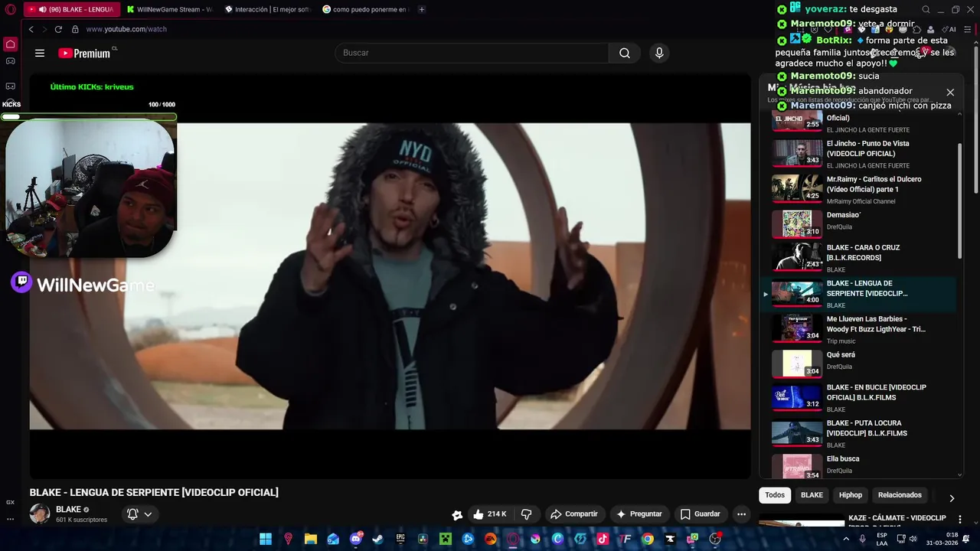
Task: Play Mr.Raimy - Carlitos el Dulcero
Action: tap(864, 190)
